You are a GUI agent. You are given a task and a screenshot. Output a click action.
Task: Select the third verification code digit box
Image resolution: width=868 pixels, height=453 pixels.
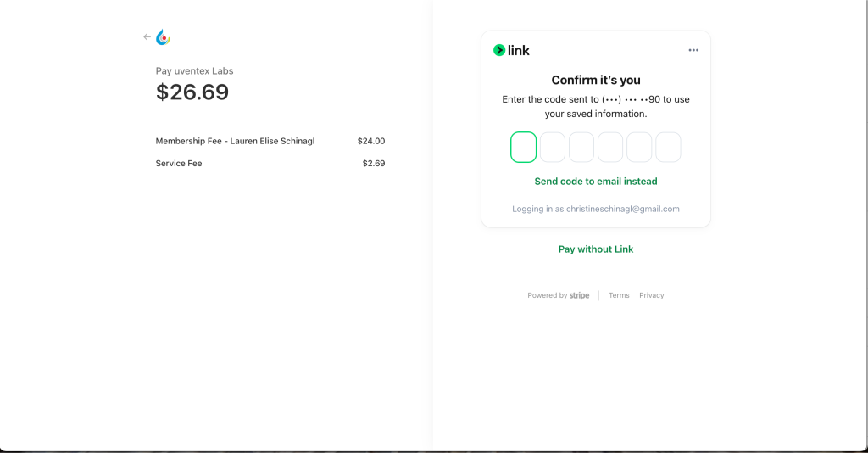581,147
